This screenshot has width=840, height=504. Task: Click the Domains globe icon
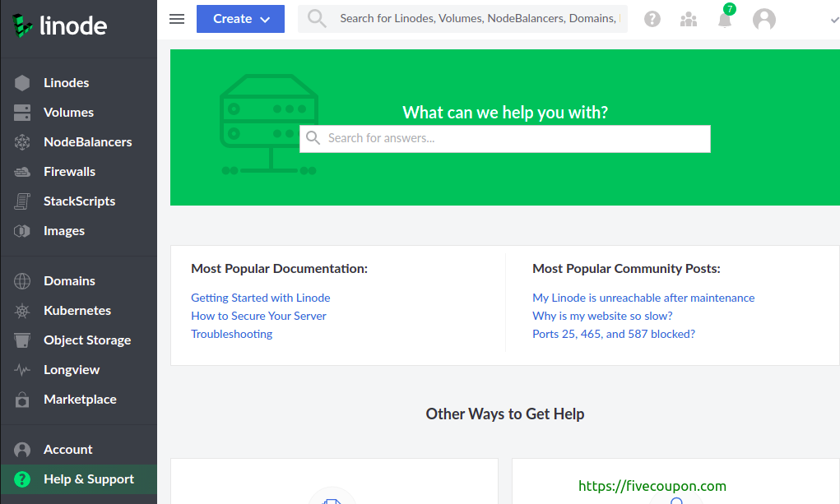[22, 281]
